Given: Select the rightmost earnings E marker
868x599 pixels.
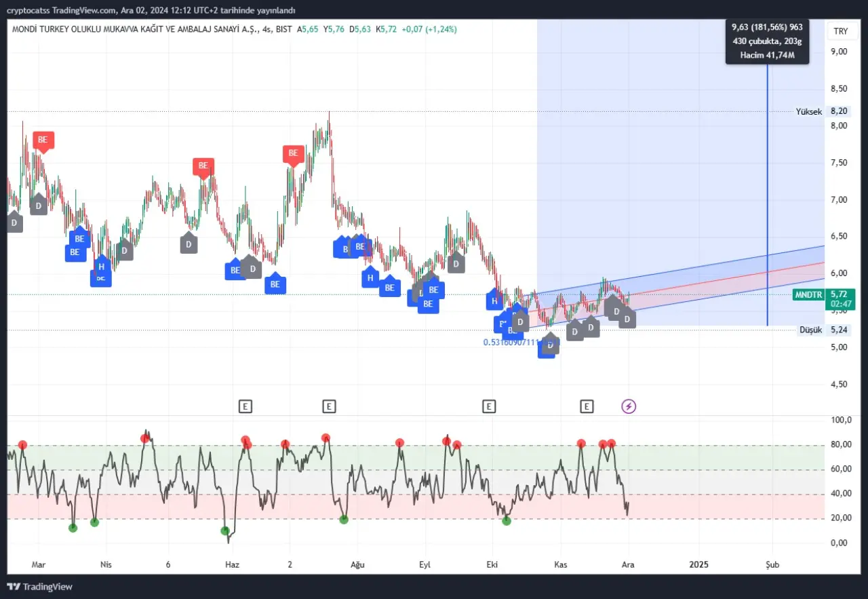Looking at the screenshot, I should click(x=587, y=406).
